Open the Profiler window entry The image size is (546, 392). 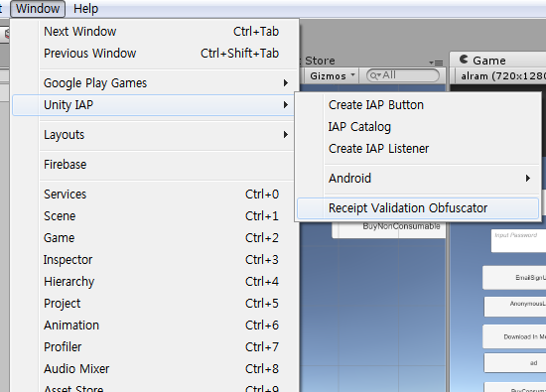click(x=155, y=346)
